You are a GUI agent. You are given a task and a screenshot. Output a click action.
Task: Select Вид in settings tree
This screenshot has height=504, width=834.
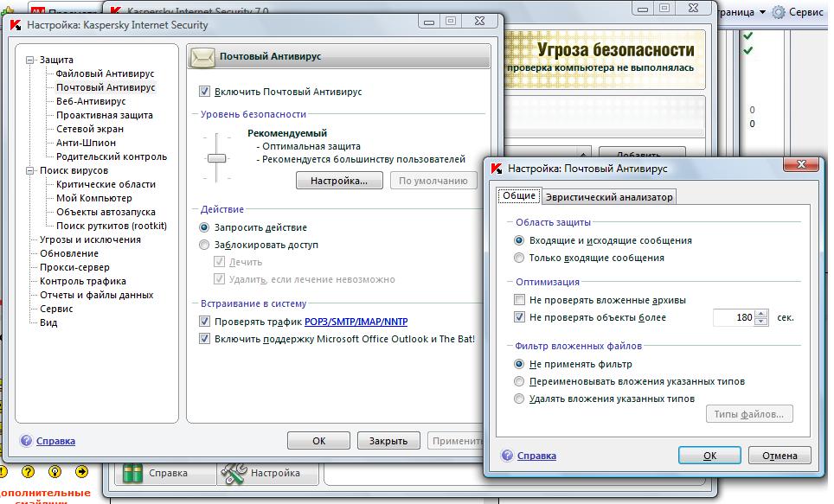pyautogui.click(x=48, y=322)
